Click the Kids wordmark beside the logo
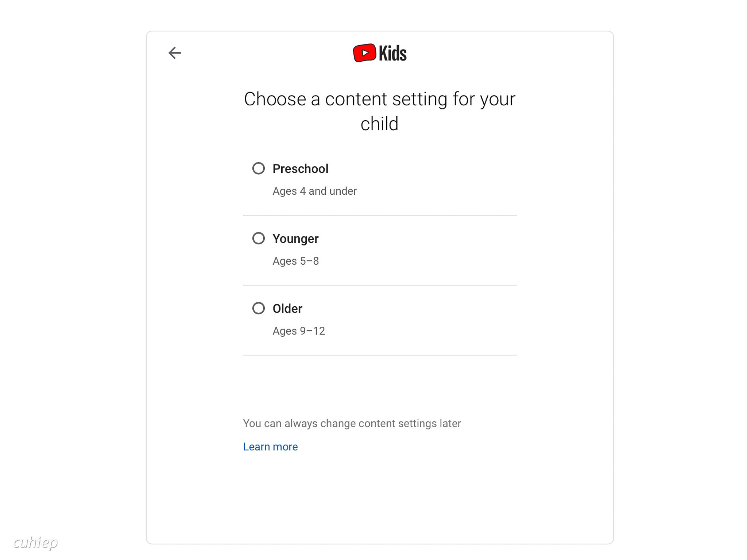 click(x=392, y=53)
